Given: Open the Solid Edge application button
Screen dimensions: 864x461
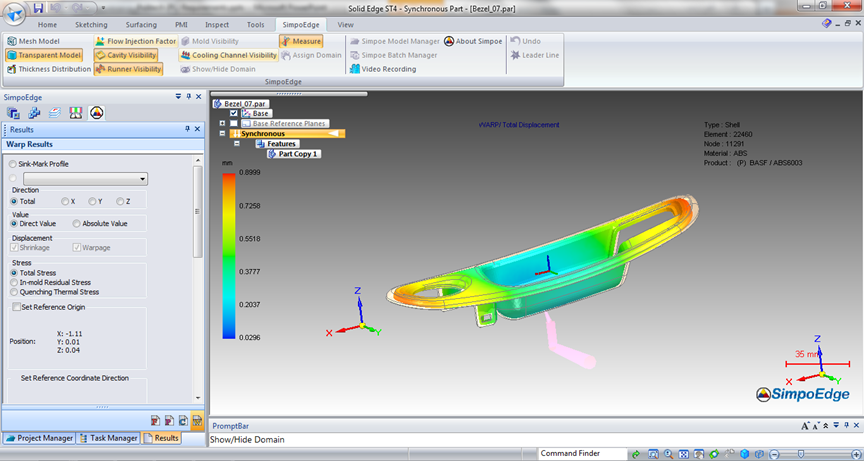Looking at the screenshot, I should [x=14, y=12].
